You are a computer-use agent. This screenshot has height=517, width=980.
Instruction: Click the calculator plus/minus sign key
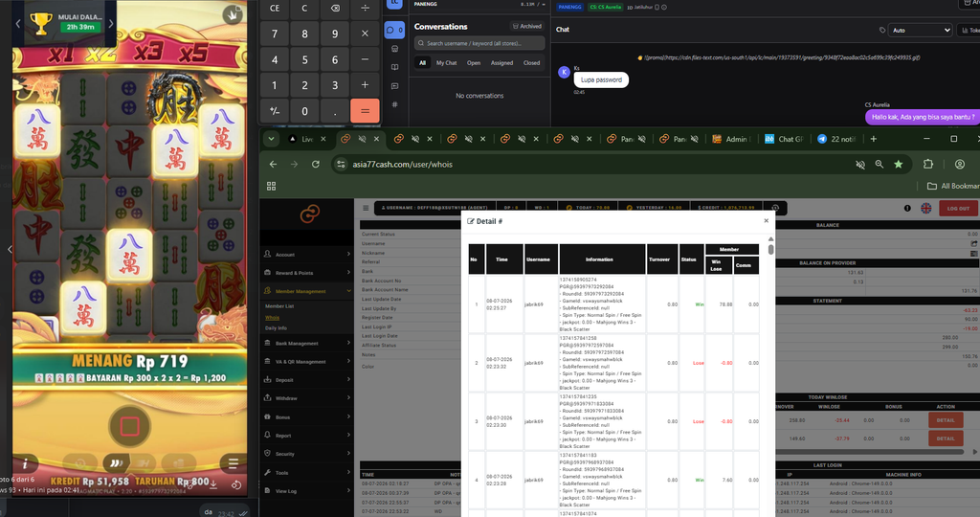(x=275, y=111)
